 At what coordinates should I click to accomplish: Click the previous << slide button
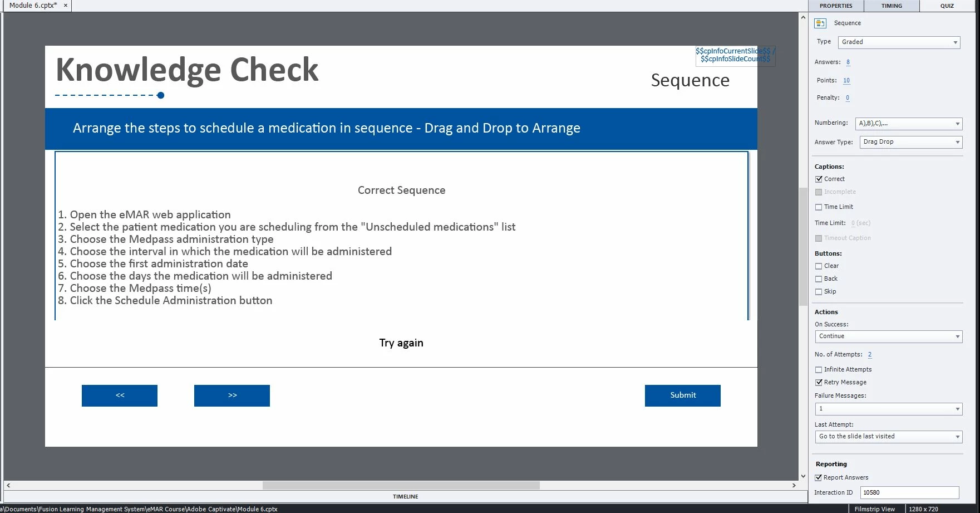[x=120, y=395]
